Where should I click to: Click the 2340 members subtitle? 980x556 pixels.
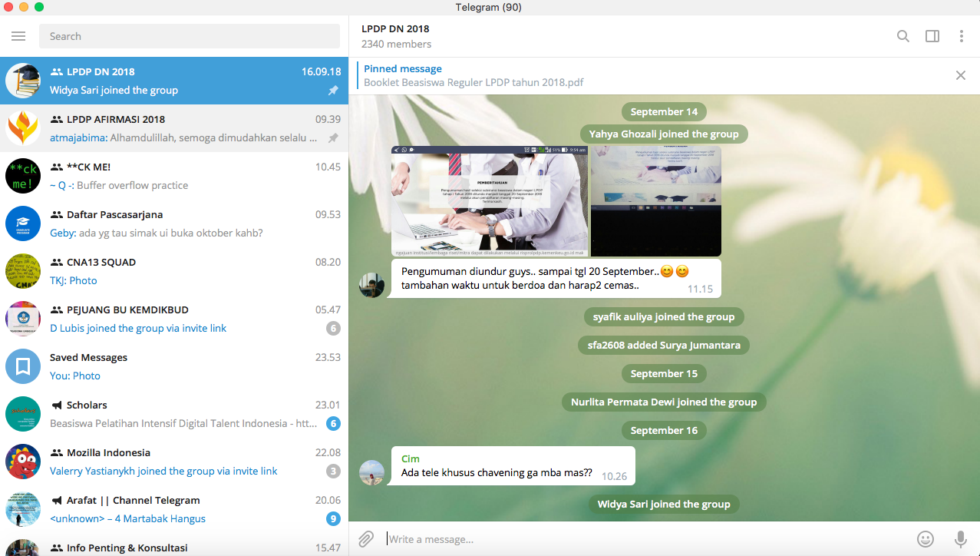(396, 45)
